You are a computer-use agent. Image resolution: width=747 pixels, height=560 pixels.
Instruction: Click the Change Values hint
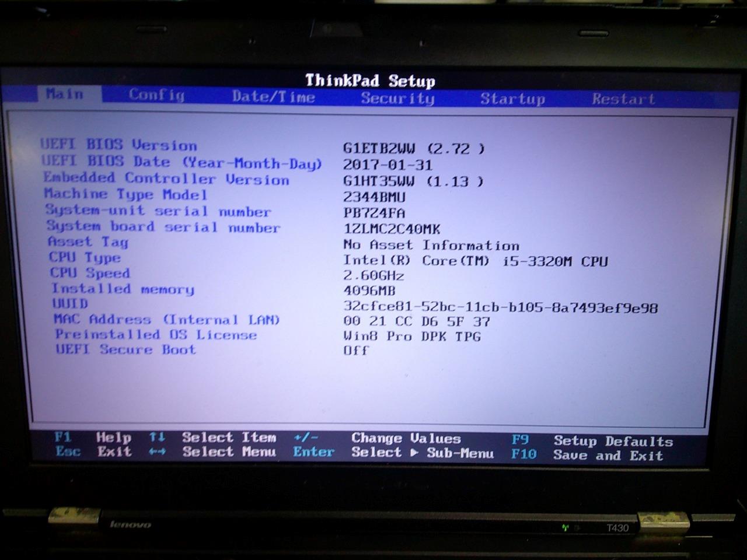[406, 439]
